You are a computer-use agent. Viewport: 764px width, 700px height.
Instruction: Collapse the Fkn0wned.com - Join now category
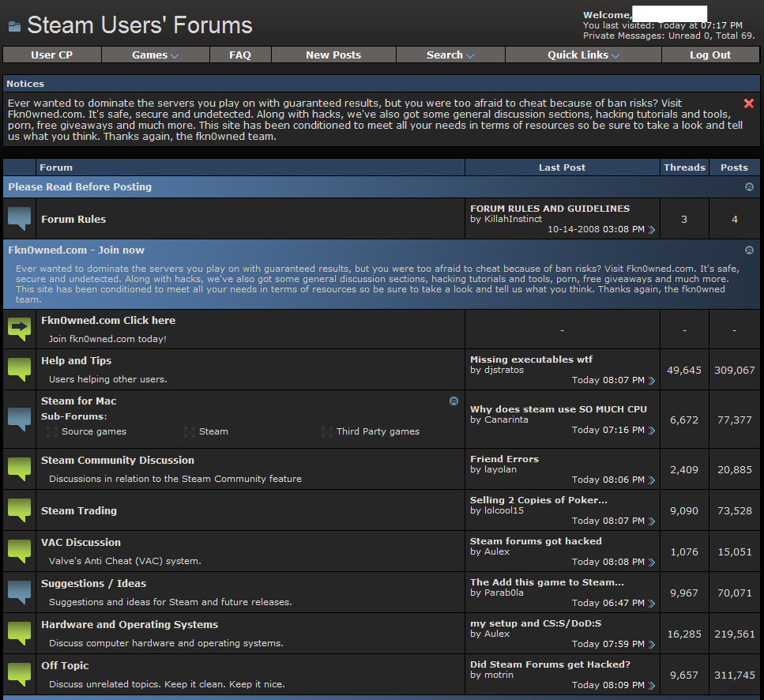[x=749, y=250]
